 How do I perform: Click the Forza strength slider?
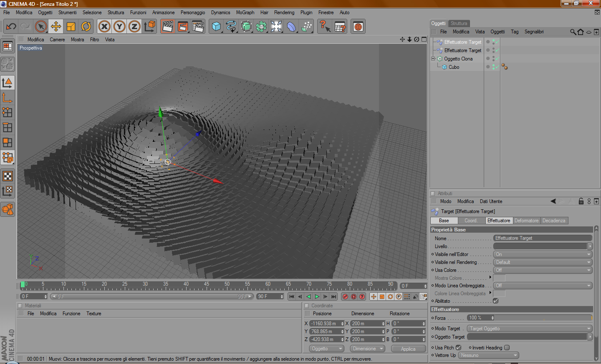[x=543, y=318]
